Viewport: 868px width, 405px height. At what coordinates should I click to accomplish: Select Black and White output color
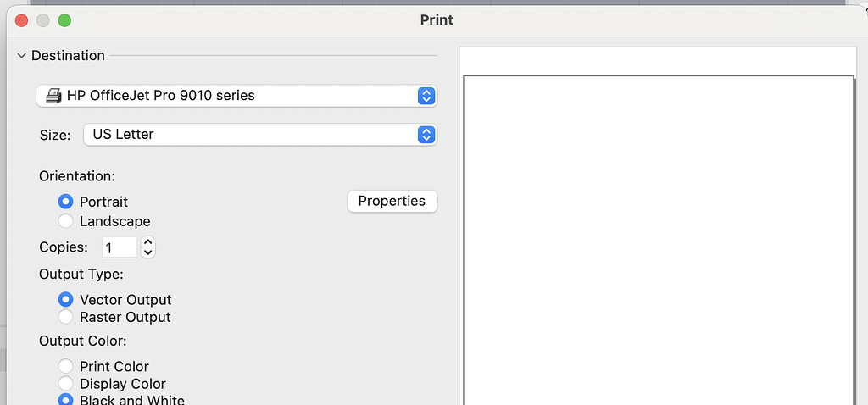click(x=65, y=400)
